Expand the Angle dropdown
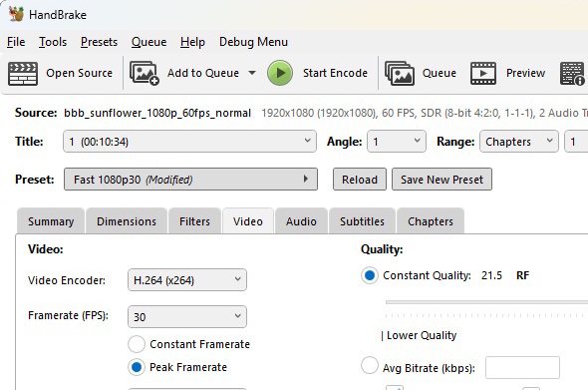Viewport: 588px width, 390px height. [x=397, y=142]
